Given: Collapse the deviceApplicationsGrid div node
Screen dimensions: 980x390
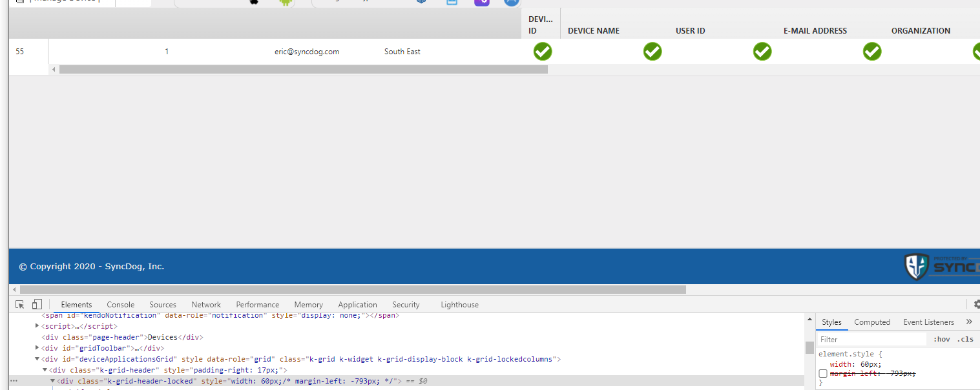Looking at the screenshot, I should pos(37,359).
